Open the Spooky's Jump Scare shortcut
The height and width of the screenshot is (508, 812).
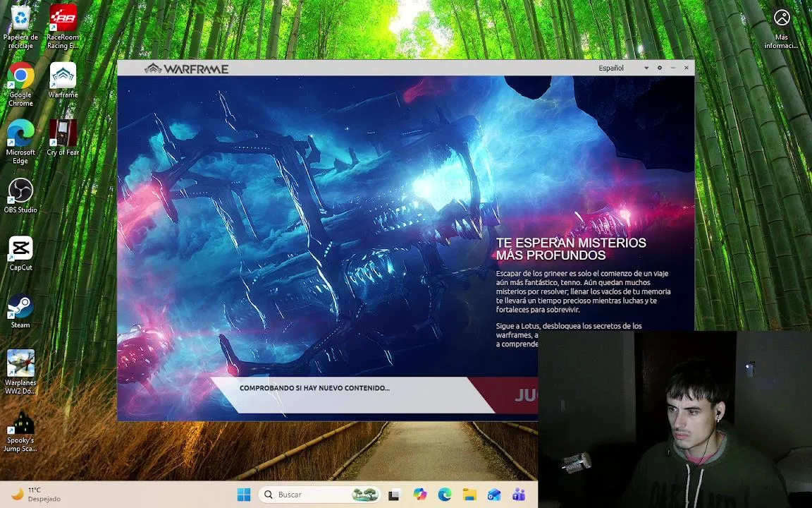[20, 430]
